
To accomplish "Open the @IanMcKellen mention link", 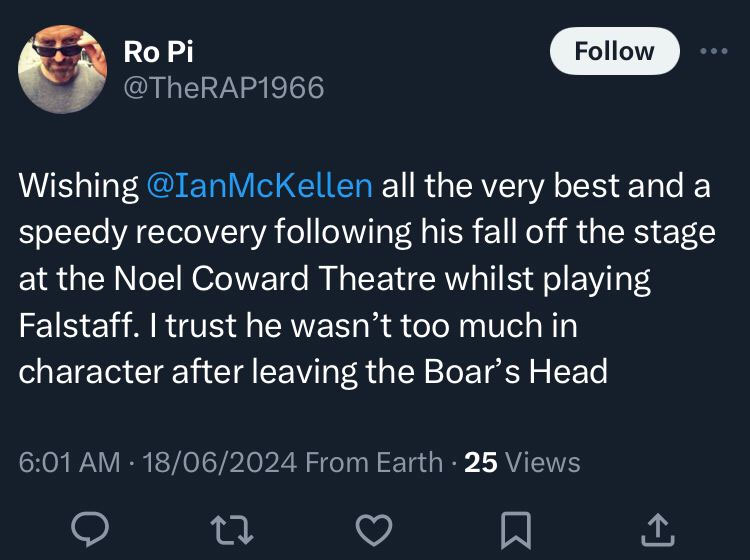I will [259, 186].
